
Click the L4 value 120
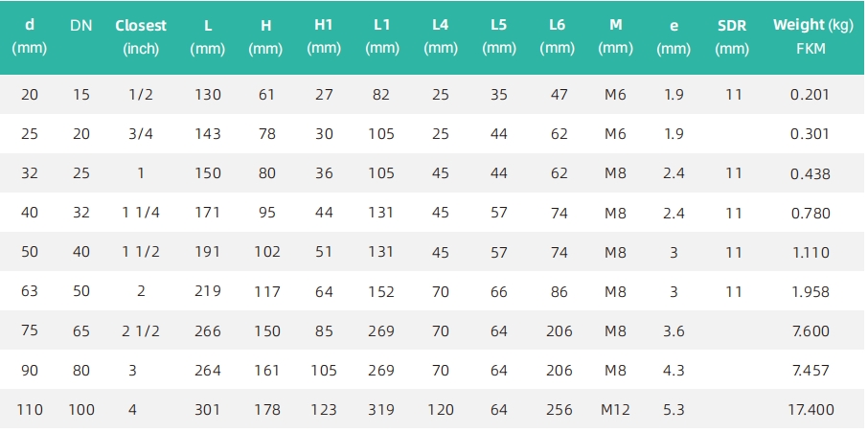tap(441, 410)
